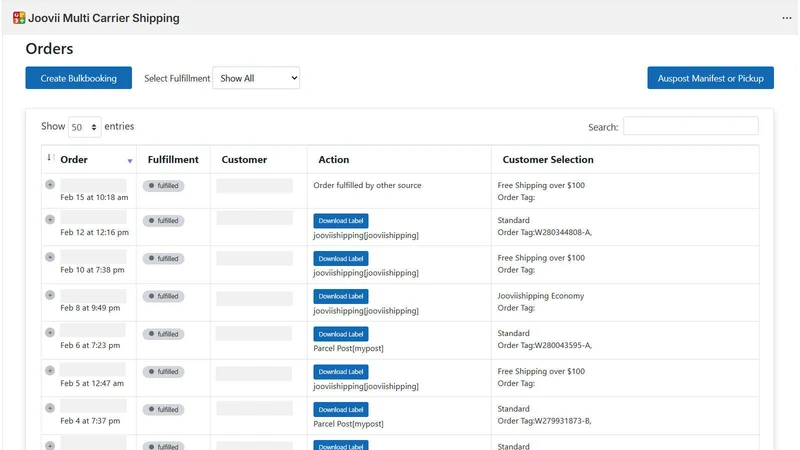The height and width of the screenshot is (450, 800).
Task: Sort by the Fulfillment column header
Action: (x=173, y=160)
